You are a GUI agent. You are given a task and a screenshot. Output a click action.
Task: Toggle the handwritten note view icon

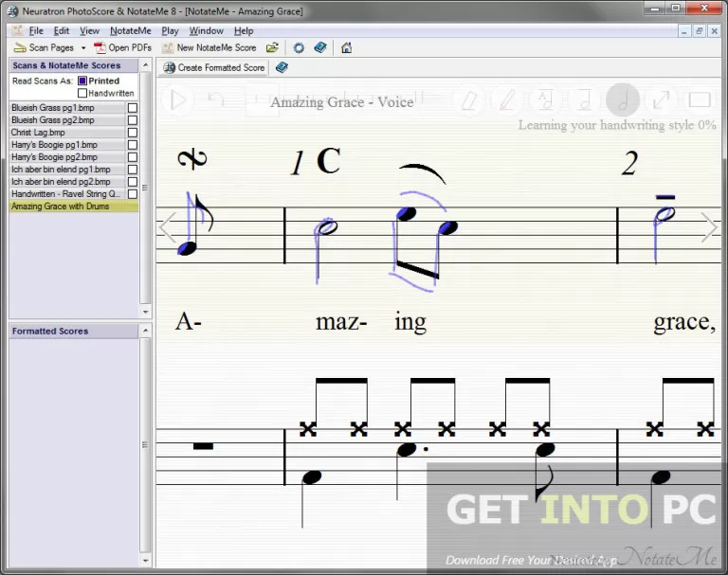[585, 99]
